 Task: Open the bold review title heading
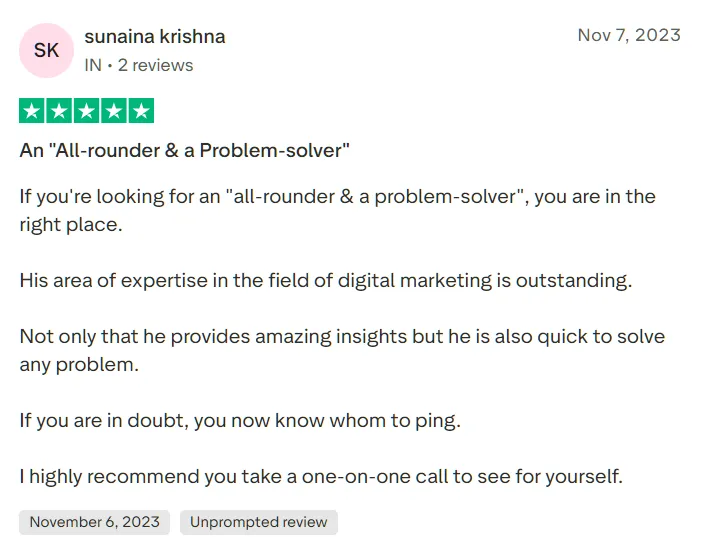184,151
